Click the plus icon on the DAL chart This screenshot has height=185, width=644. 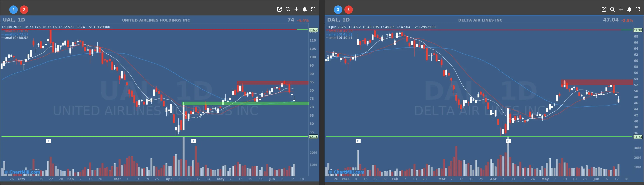click(x=621, y=9)
